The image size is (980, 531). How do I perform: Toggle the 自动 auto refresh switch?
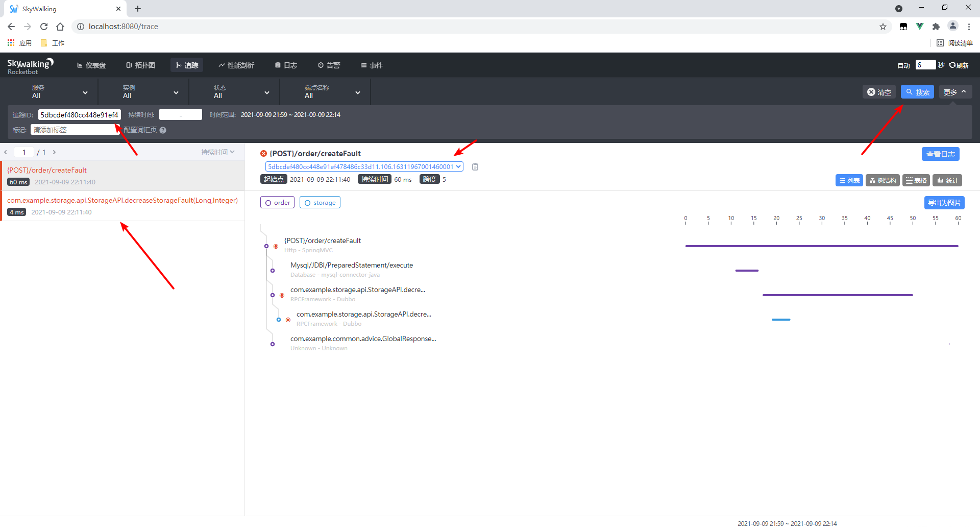coord(903,65)
